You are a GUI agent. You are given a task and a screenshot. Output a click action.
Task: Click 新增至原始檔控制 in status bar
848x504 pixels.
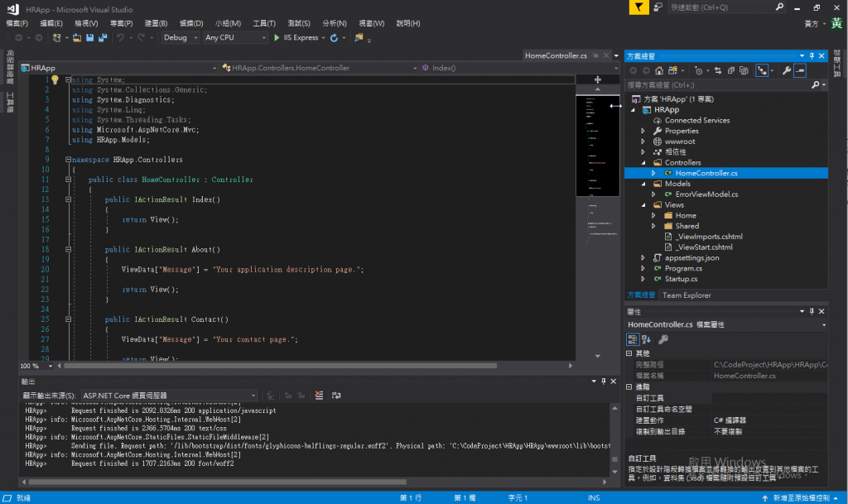[801, 498]
